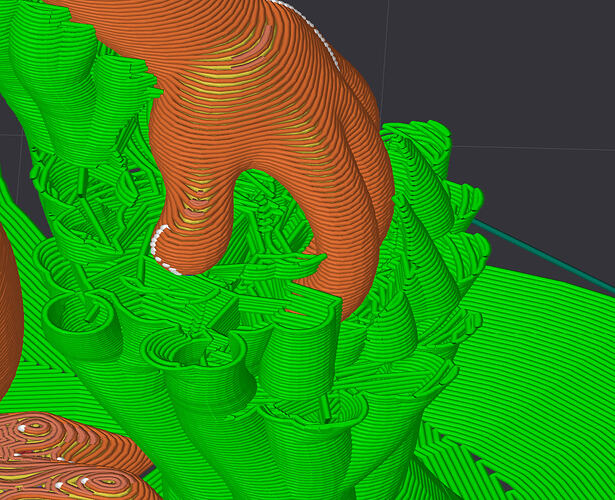Click the teal axis line on the build plate
The height and width of the screenshot is (500, 615).
pos(543,256)
